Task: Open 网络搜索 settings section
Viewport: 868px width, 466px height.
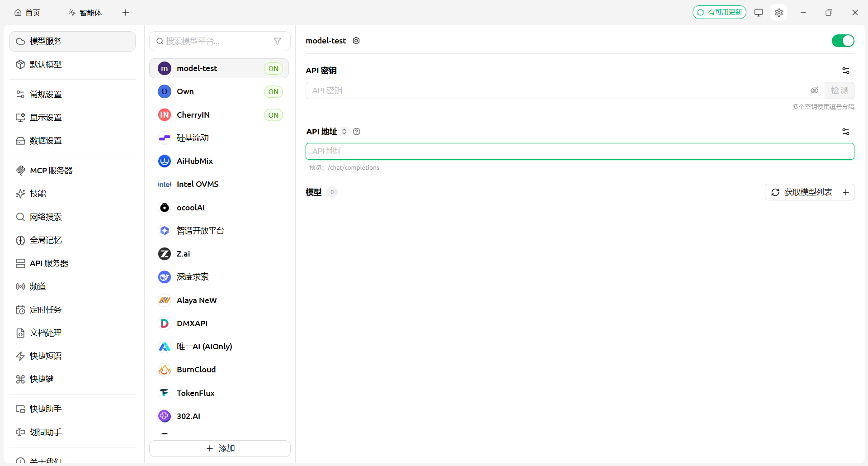Action: [x=72, y=217]
